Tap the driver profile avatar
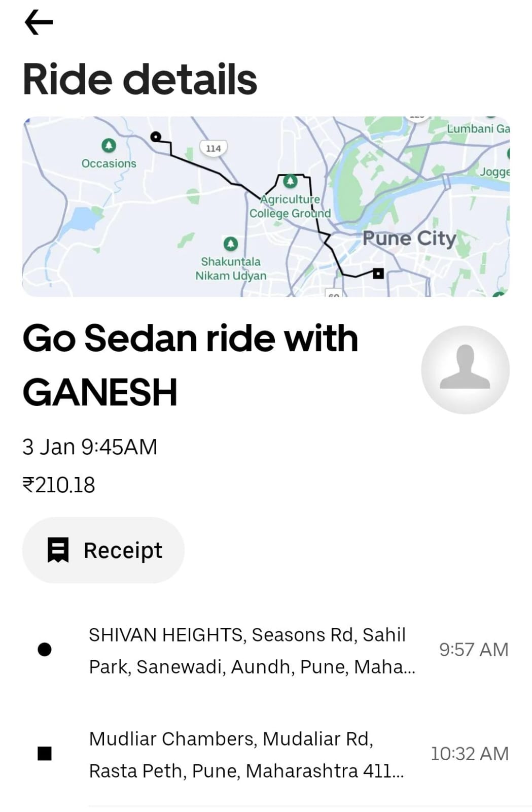 pyautogui.click(x=465, y=369)
